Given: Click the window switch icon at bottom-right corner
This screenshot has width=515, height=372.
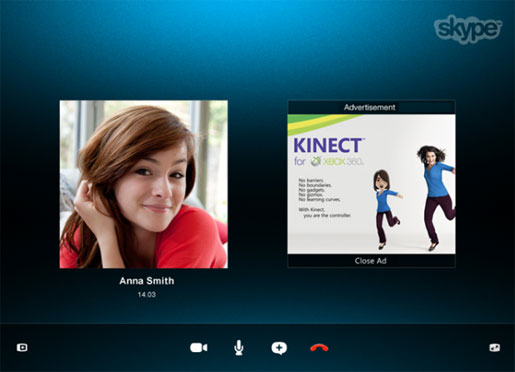Looking at the screenshot, I should (494, 348).
